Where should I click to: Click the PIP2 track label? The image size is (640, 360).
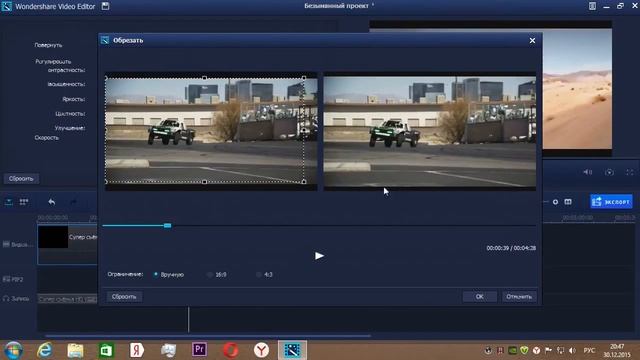pos(13,280)
